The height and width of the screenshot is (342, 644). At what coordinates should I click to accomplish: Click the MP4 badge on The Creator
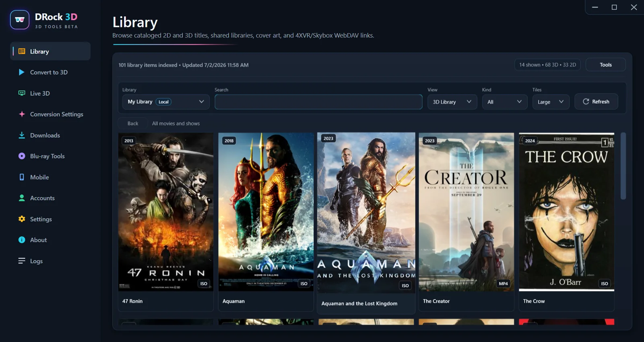[x=504, y=284]
